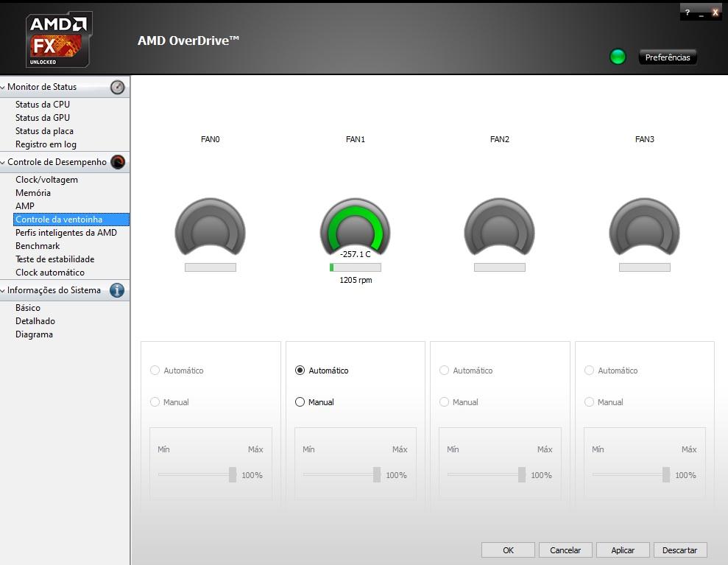Click the FAN3 speed level bar
Viewport: 728px width, 565px height.
(x=644, y=267)
